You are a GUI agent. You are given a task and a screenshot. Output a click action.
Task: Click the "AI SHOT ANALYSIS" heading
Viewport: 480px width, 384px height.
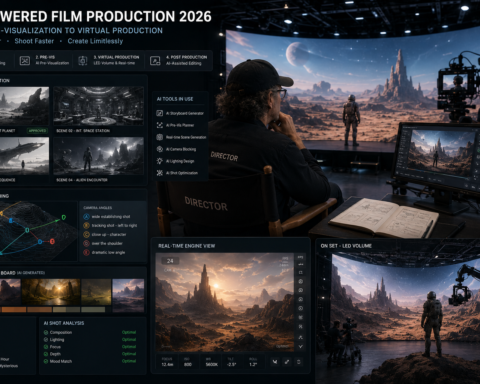[64, 323]
